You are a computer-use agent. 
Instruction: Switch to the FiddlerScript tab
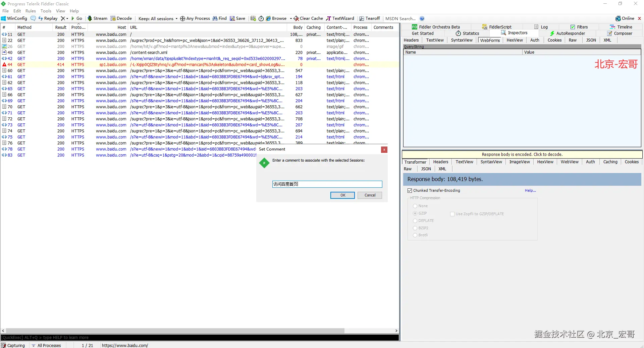497,27
